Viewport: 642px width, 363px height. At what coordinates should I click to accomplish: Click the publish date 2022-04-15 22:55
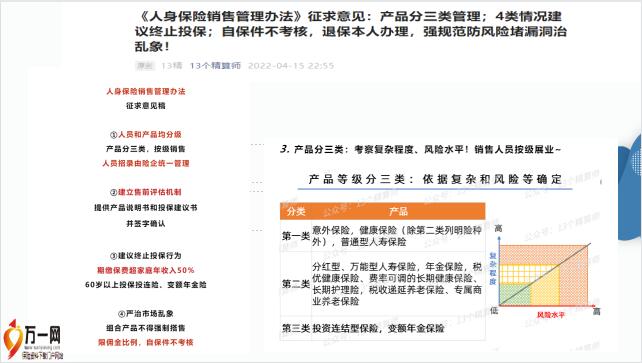(x=291, y=65)
